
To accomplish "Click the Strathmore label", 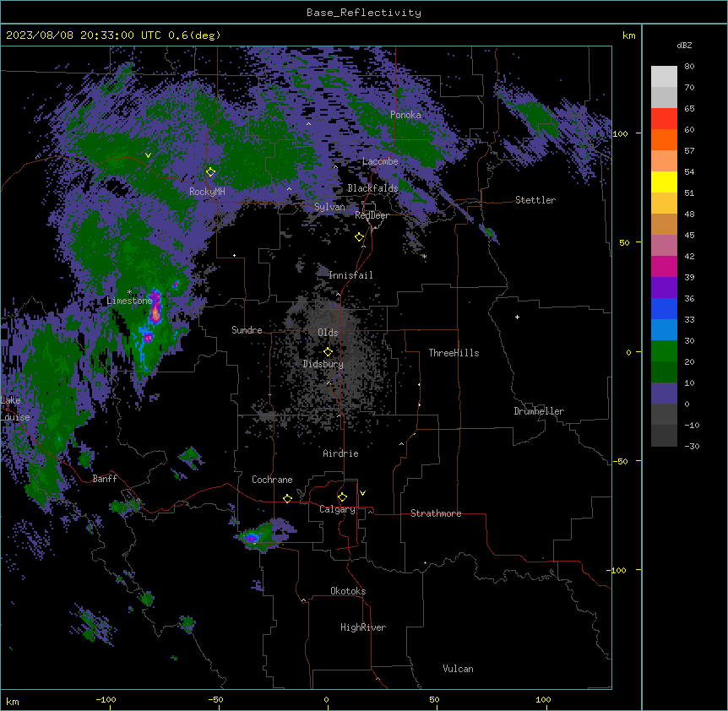I will 436,513.
